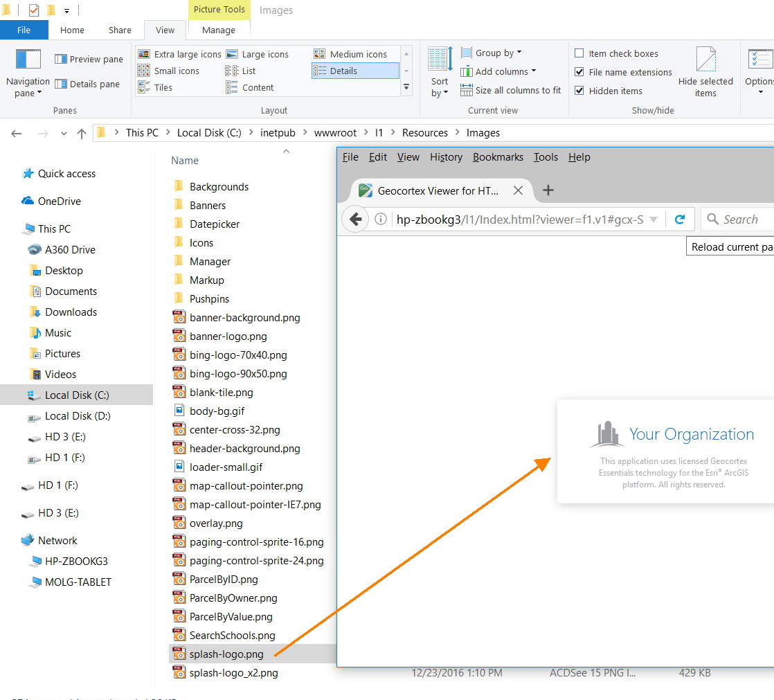Image resolution: width=774 pixels, height=700 pixels.
Task: Click Hide selected items
Action: 705,73
